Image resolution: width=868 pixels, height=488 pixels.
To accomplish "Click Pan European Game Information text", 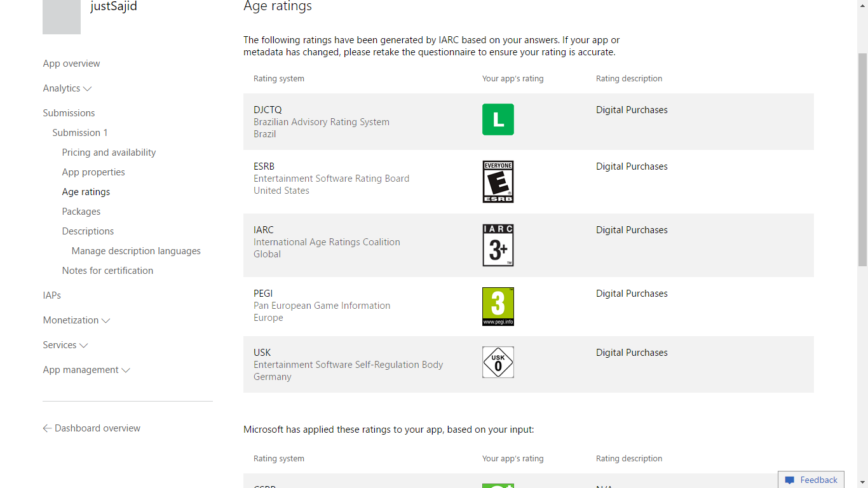I will click(x=322, y=306).
